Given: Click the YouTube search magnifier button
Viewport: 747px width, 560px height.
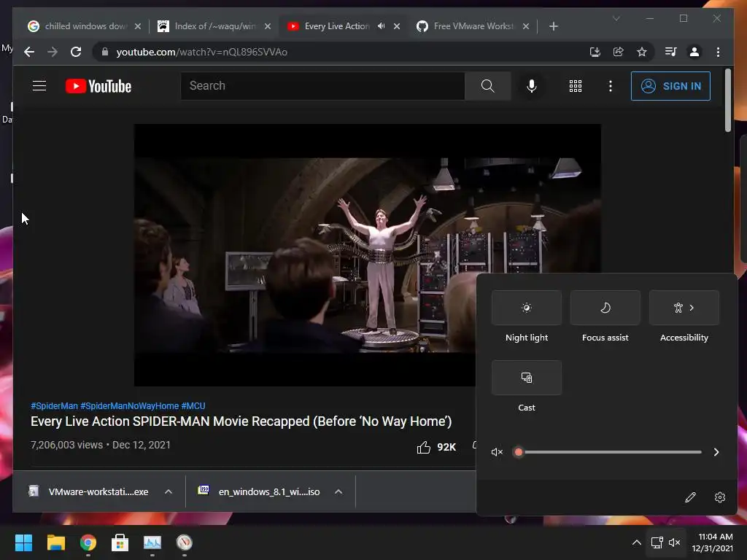Looking at the screenshot, I should click(x=487, y=86).
